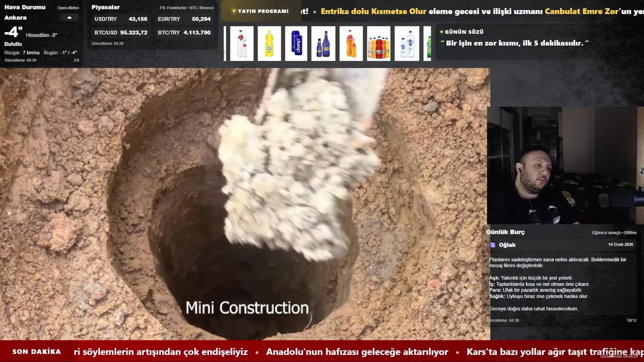The width and height of the screenshot is (644, 362).
Task: Click the -4° temperature reading
Action: (x=13, y=33)
